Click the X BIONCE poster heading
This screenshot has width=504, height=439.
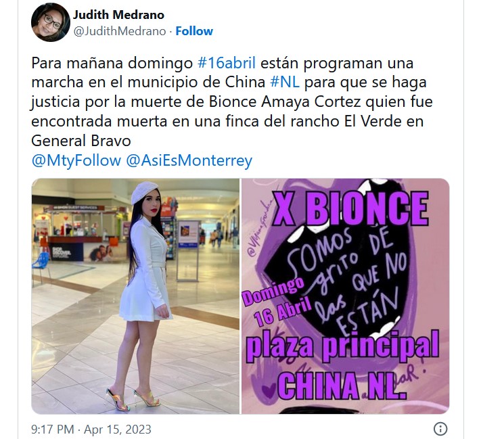pos(350,208)
